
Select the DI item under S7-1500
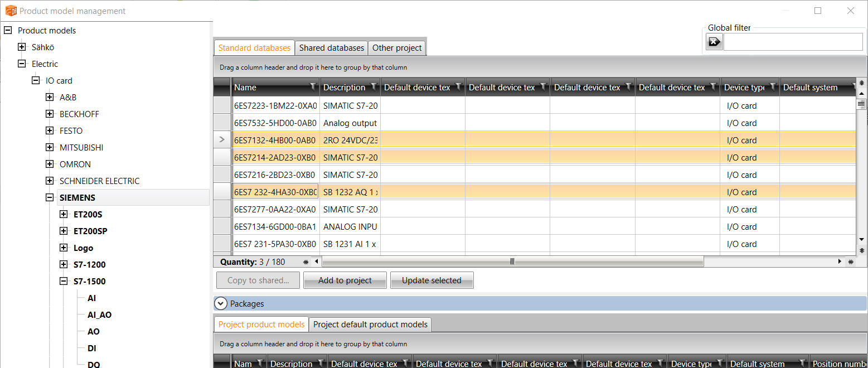92,348
